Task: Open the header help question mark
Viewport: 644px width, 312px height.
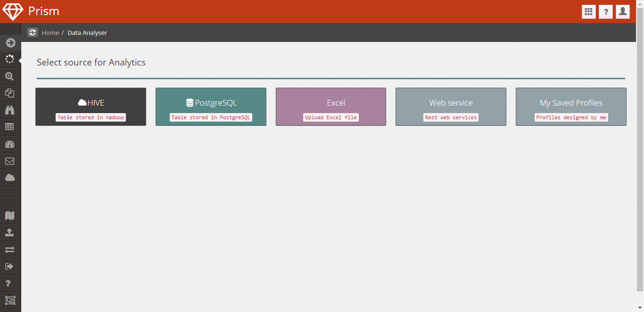Action: (606, 12)
